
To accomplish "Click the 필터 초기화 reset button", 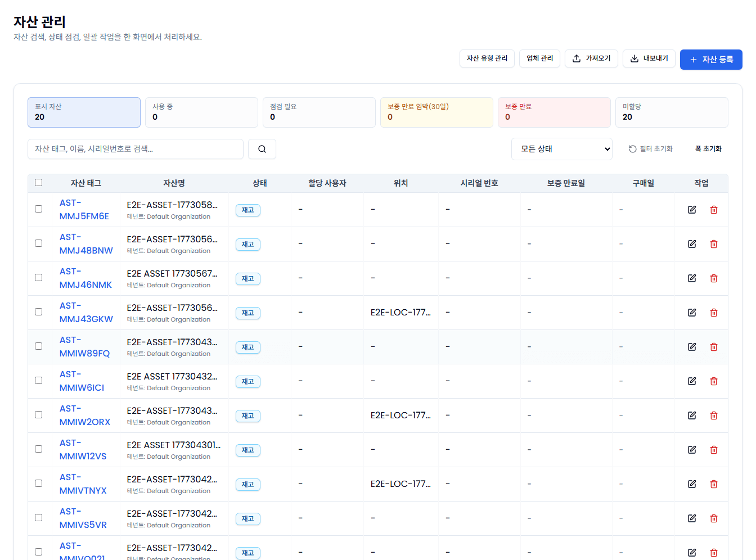I will [650, 149].
